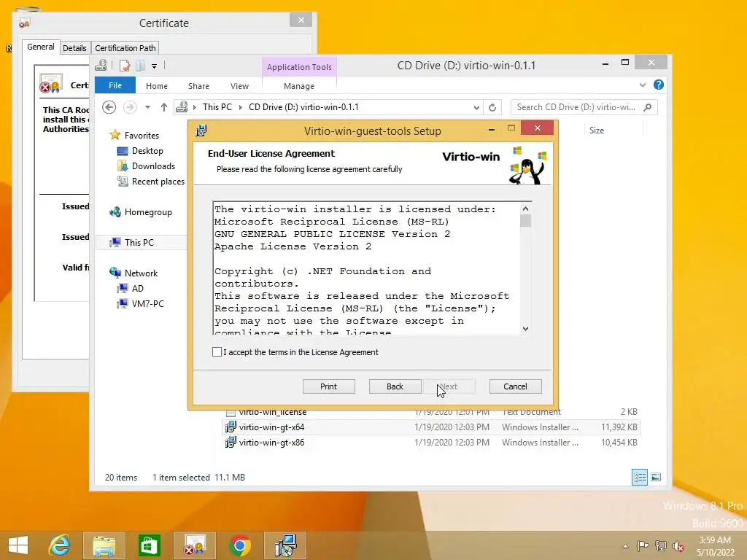Switch to Details tab in Certificate window
Viewport: 747px width, 560px height.
tap(74, 47)
